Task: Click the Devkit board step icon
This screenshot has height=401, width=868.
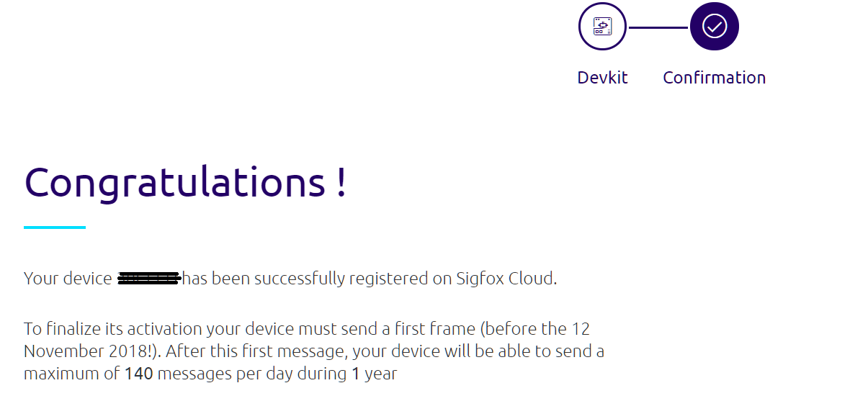Action: (602, 27)
